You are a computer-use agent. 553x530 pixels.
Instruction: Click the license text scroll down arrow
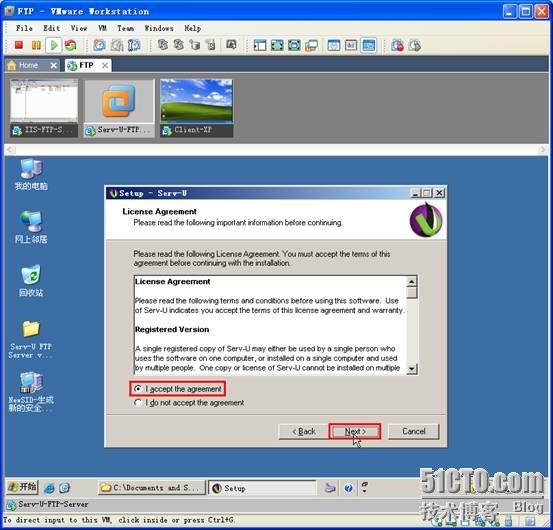point(412,369)
